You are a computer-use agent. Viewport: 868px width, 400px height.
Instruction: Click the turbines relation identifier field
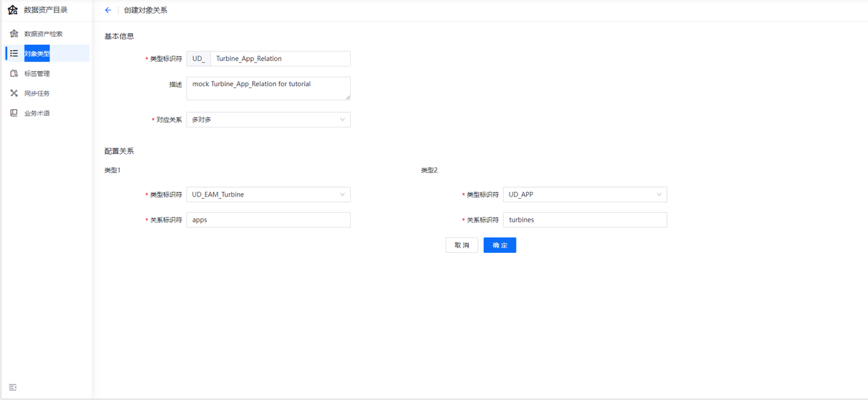pyautogui.click(x=585, y=220)
